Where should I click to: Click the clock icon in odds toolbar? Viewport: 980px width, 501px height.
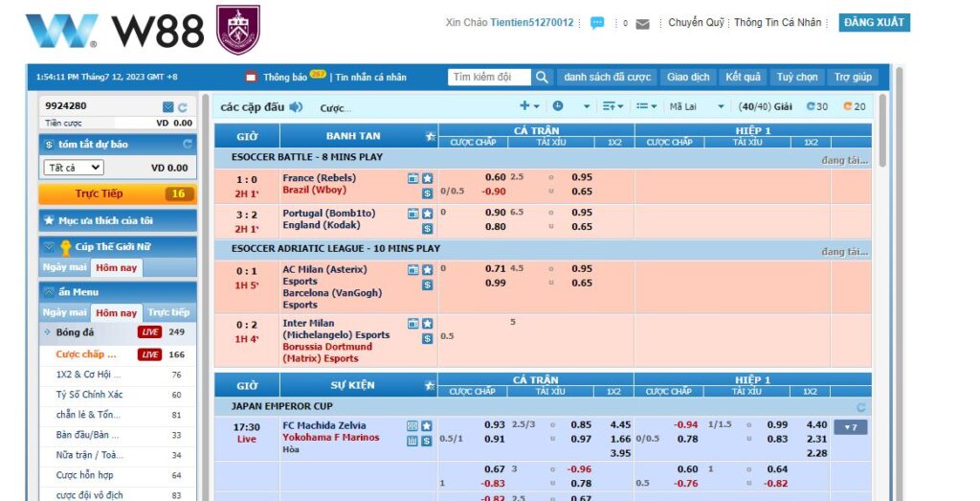tap(558, 105)
